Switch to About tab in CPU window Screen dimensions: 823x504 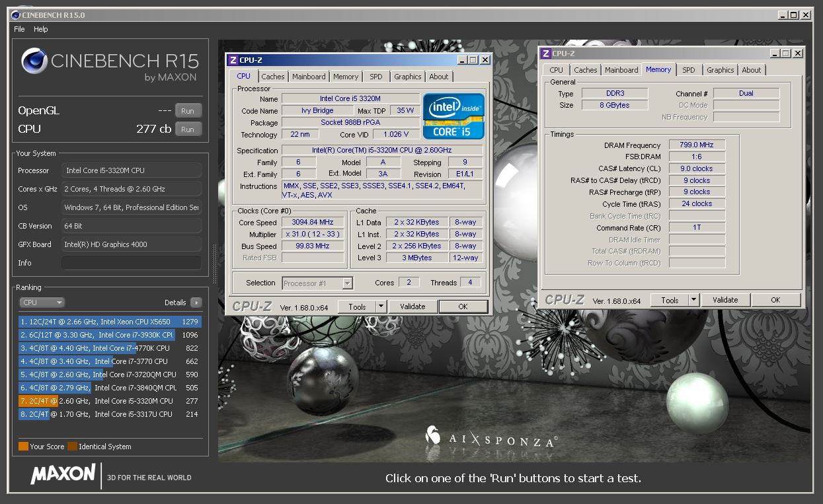[x=439, y=77]
